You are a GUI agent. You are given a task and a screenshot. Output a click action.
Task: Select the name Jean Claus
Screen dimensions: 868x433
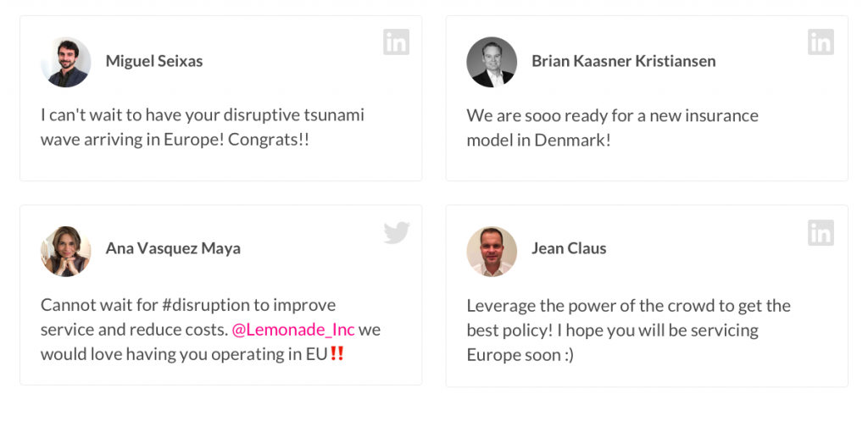pyautogui.click(x=569, y=248)
